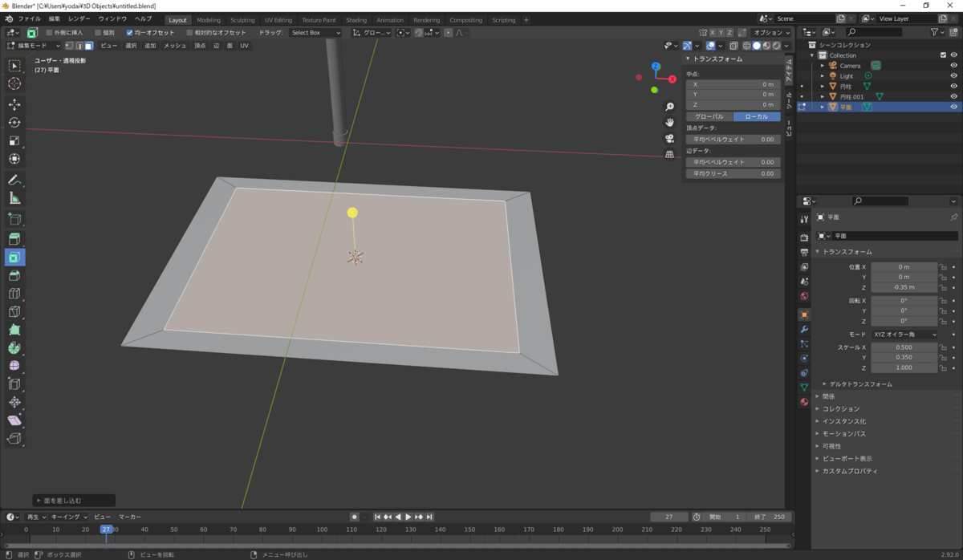Select the Box Select tool in left toolbar
Viewport: 963px width, 560px height.
point(14,66)
